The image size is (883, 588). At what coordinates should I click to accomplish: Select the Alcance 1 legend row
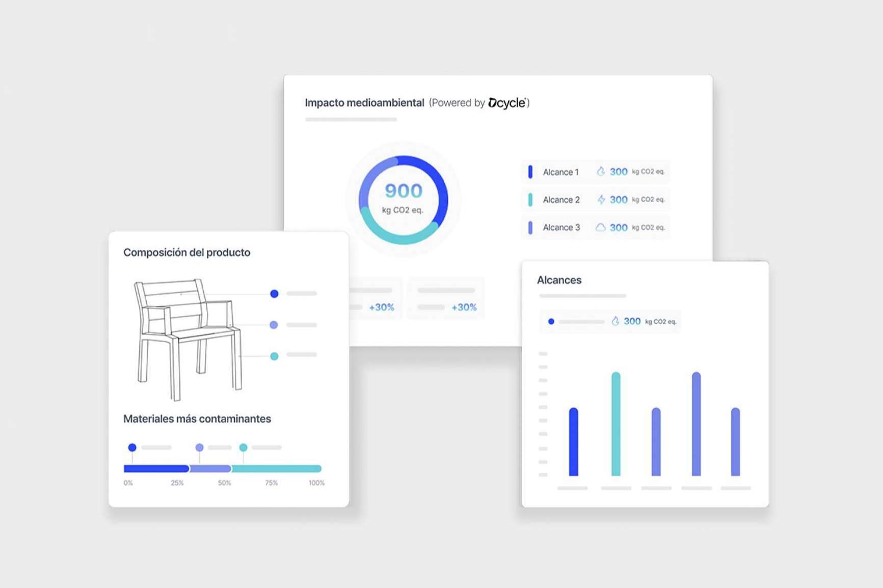click(x=595, y=172)
